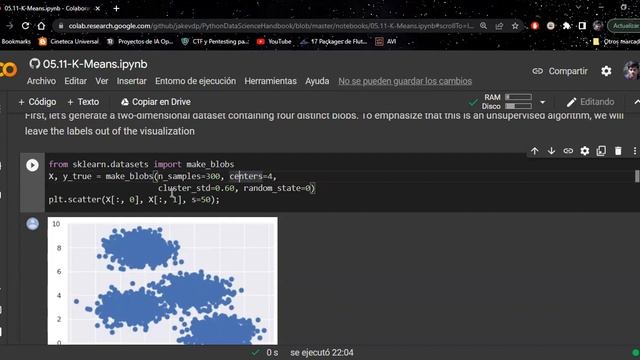The height and width of the screenshot is (360, 640).
Task: Click se ejecutó 22:04 status text
Action: (x=322, y=353)
